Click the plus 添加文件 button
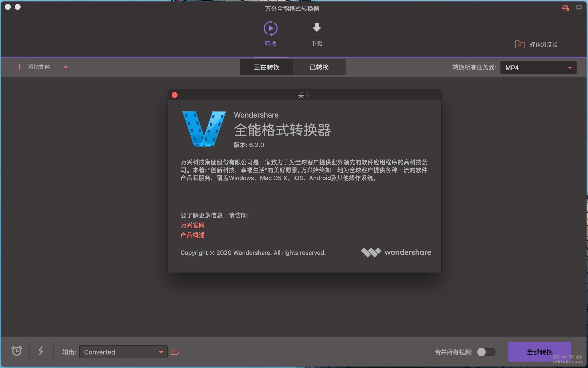This screenshot has height=368, width=588. coord(33,67)
